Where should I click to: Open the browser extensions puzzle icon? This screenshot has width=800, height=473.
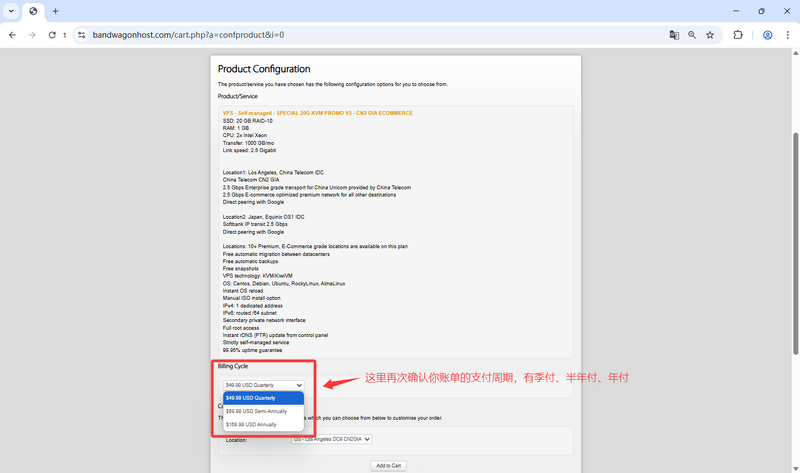(738, 34)
